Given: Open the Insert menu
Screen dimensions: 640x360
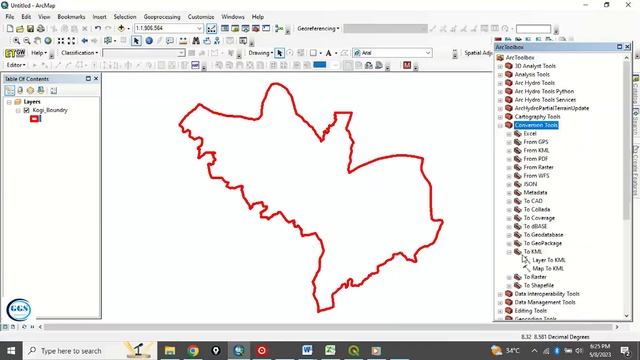Looking at the screenshot, I should pyautogui.click(x=99, y=17).
